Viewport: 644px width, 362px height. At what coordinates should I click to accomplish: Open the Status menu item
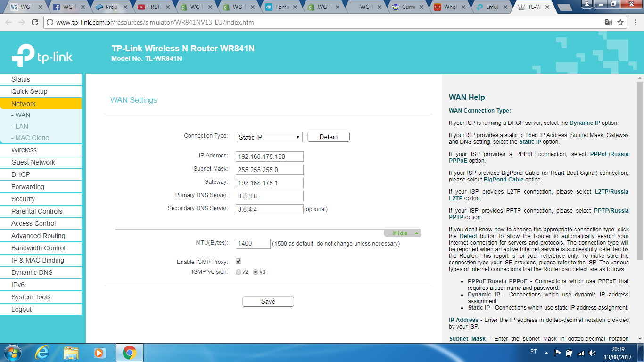coord(41,79)
